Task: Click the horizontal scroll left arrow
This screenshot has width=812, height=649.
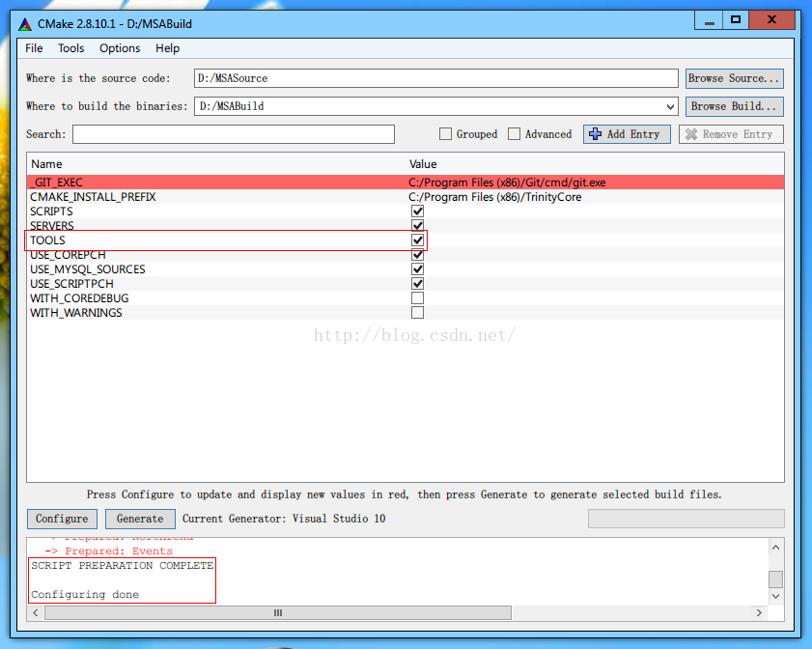Action: [x=35, y=612]
